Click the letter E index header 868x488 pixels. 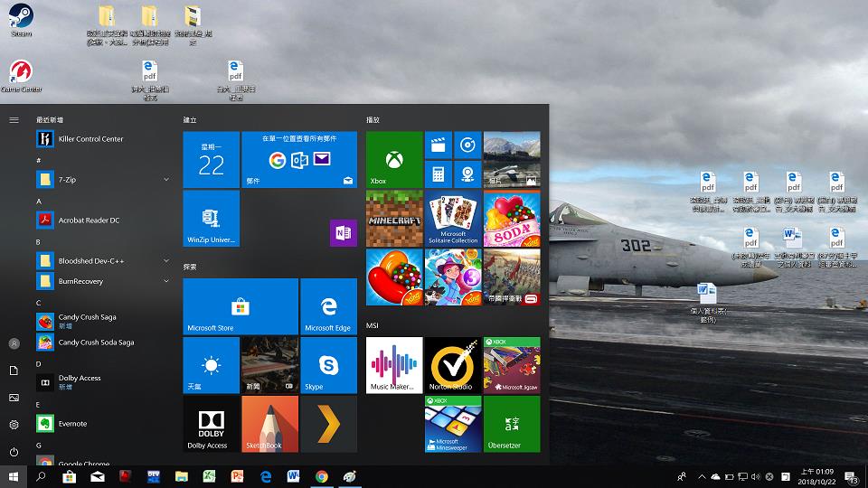point(38,405)
